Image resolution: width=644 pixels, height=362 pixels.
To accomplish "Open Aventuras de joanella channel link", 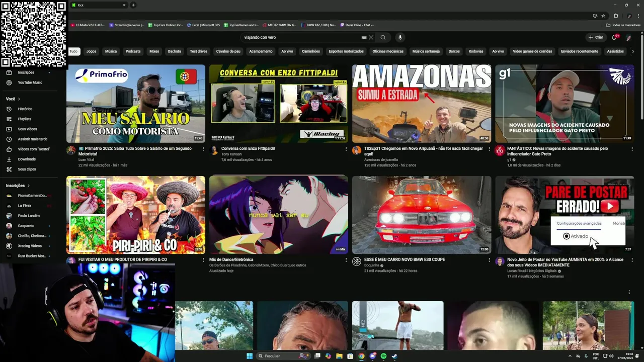I will point(381,159).
